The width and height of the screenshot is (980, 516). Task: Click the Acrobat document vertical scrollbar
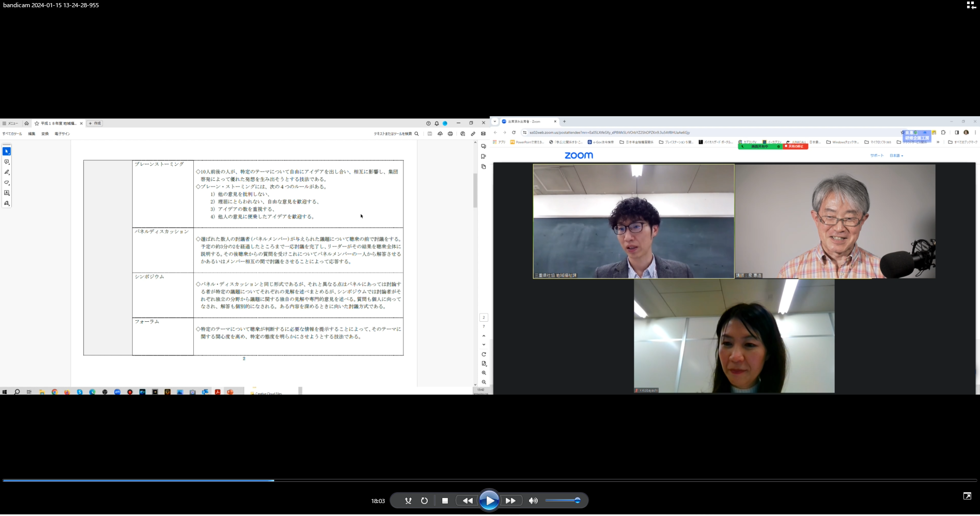tap(475, 190)
